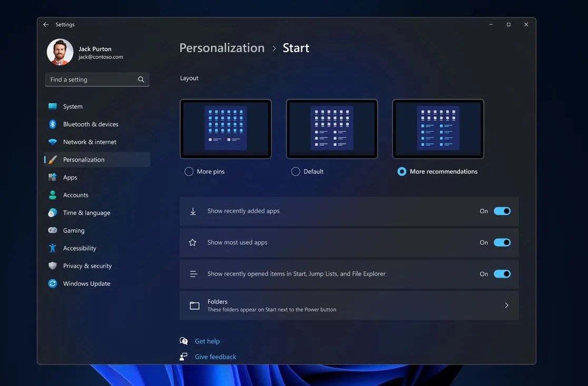Click the list icon for recently opened items
The image size is (588, 386).
tap(193, 274)
